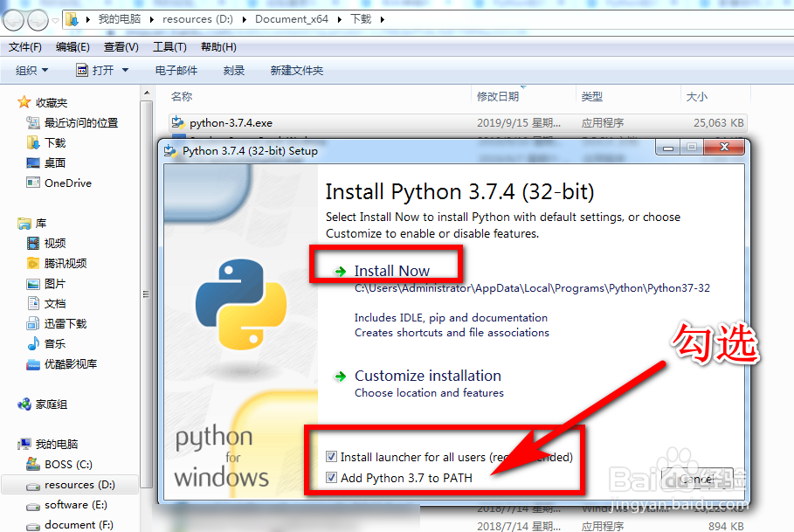Click the folder icon in address bar
This screenshot has height=532, width=794.
pyautogui.click(x=72, y=20)
